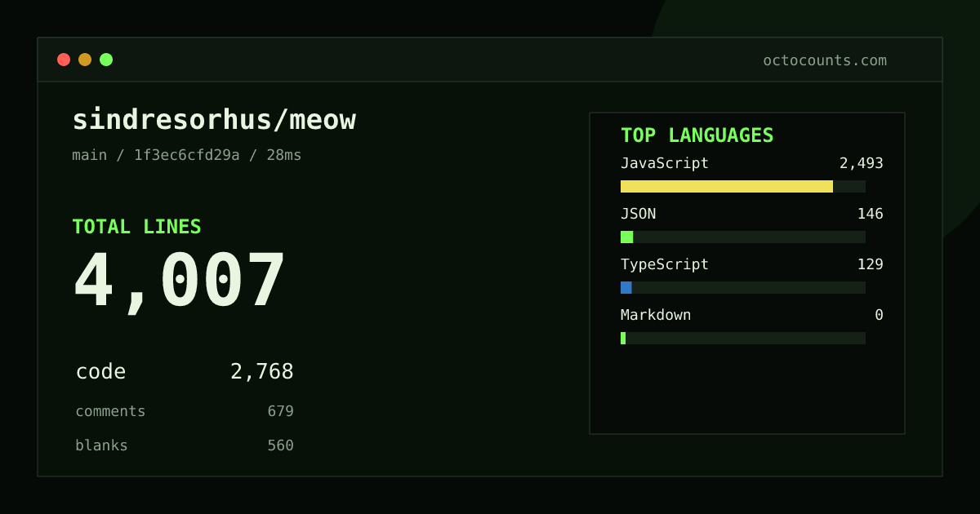Screen dimensions: 980x514
Task: Select the blanks value 560
Action: pyautogui.click(x=280, y=445)
